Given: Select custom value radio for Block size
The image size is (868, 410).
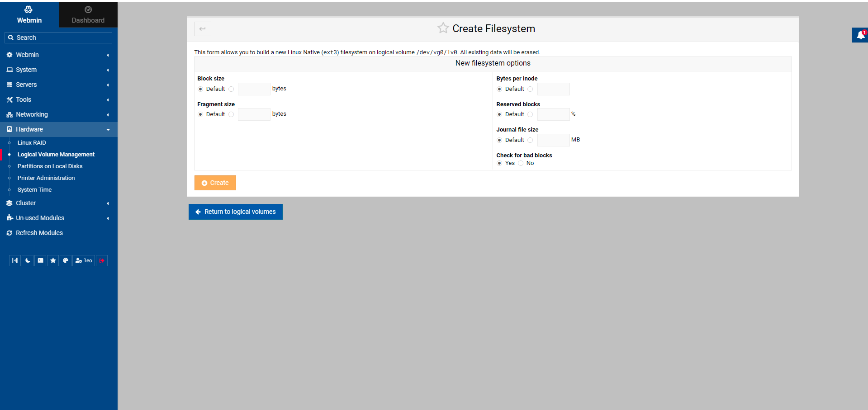Looking at the screenshot, I should tap(231, 89).
